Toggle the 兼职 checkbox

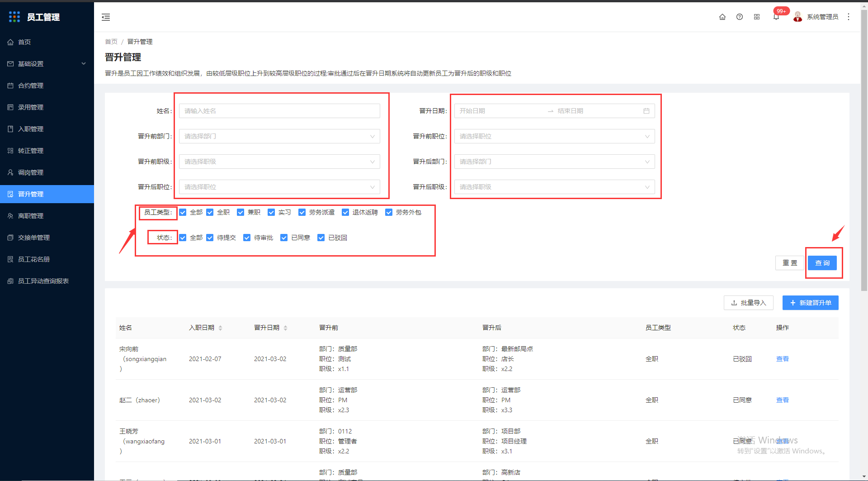(241, 212)
